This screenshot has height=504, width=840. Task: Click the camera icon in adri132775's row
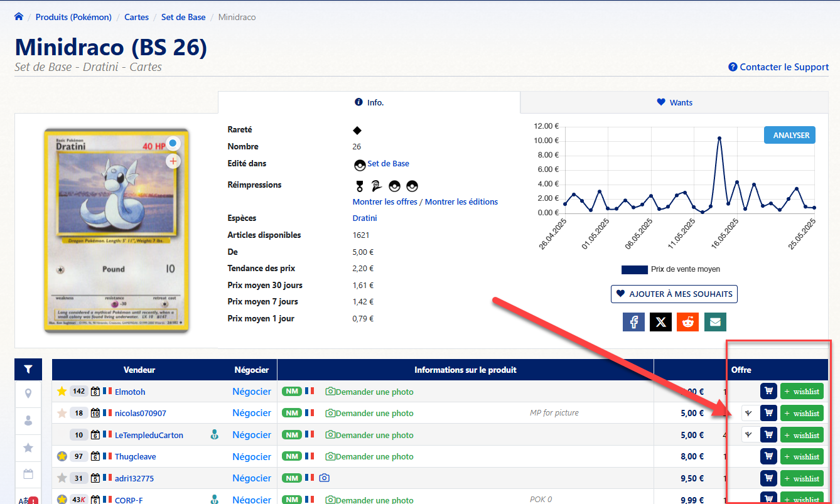point(324,478)
